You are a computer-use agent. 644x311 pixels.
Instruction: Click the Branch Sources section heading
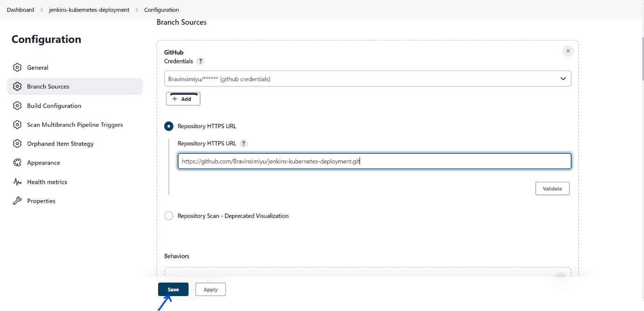[x=181, y=22]
